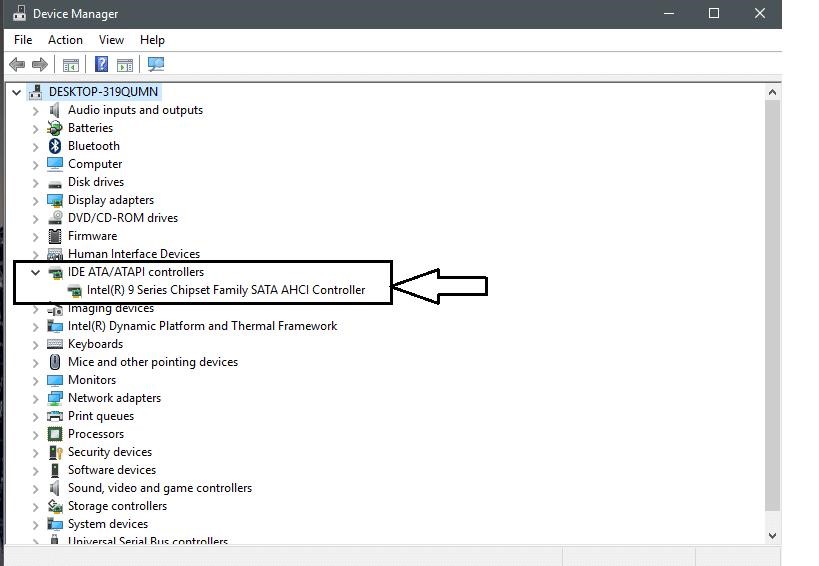This screenshot has height=566, width=819.
Task: Click the blue Help question mark icon
Action: coord(101,65)
